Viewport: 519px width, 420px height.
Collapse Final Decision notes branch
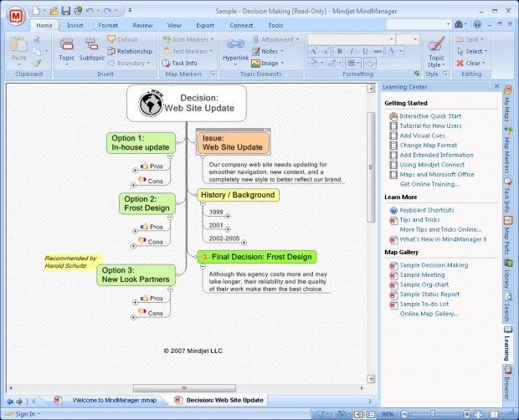tap(203, 266)
